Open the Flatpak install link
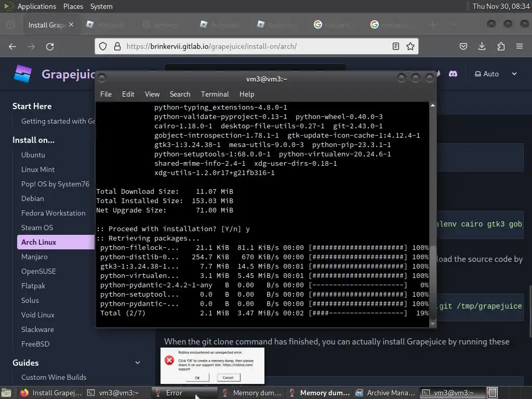532x399 pixels. pos(33,286)
